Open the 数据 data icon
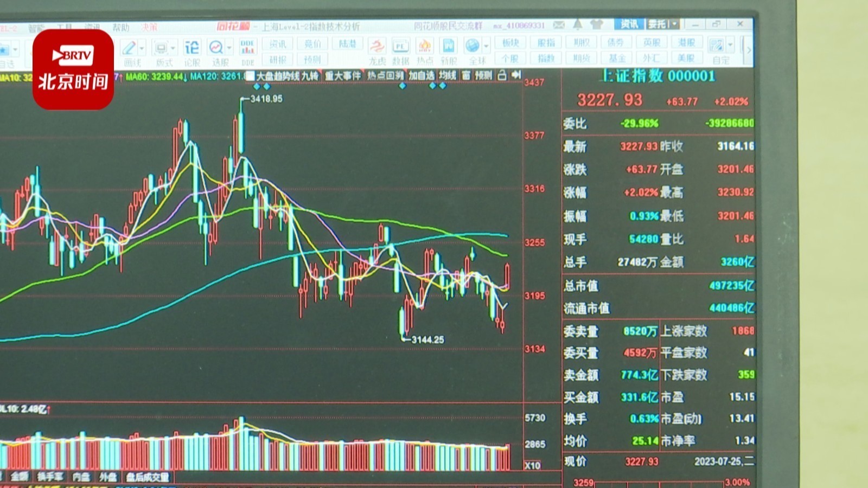Viewport: 868px width, 488px height. pos(400,47)
